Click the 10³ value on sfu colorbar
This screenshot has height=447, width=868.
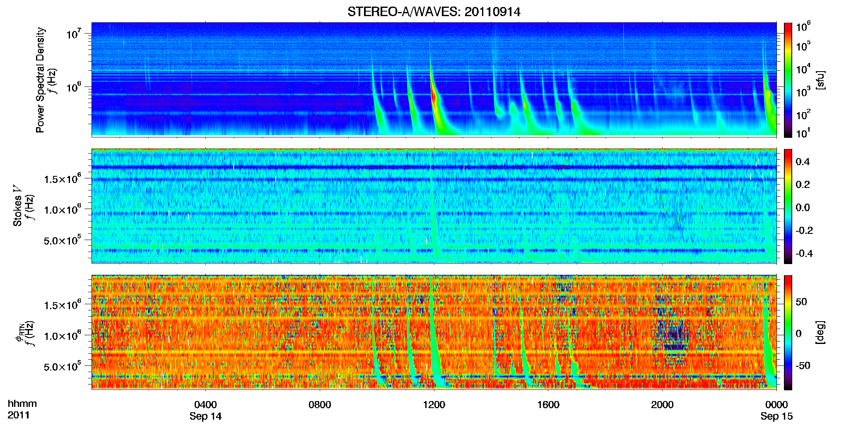tap(803, 92)
